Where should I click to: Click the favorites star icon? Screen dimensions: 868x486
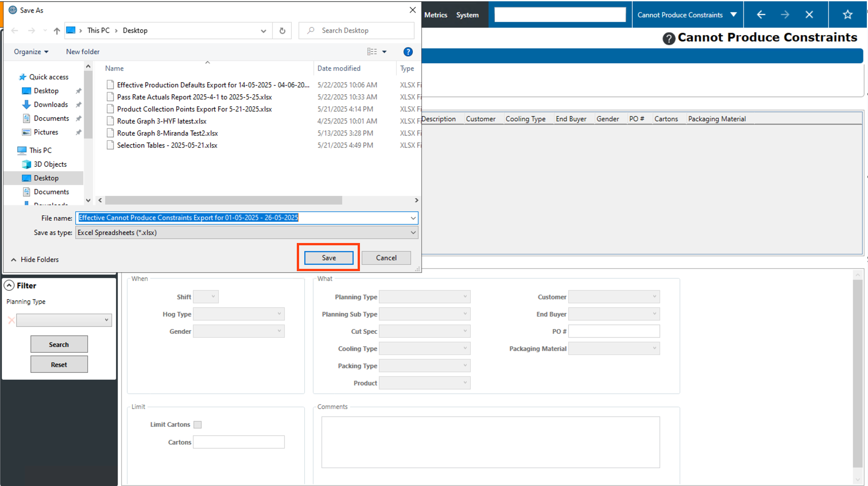pos(847,15)
